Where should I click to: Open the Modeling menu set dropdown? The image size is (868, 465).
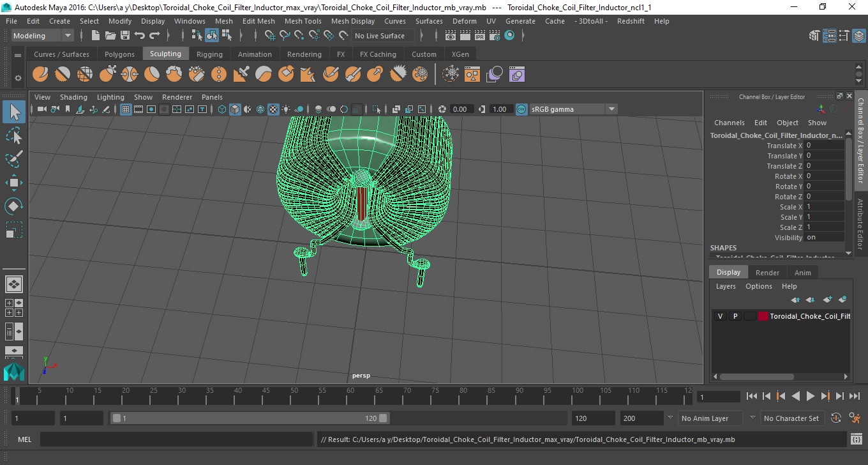click(x=43, y=36)
